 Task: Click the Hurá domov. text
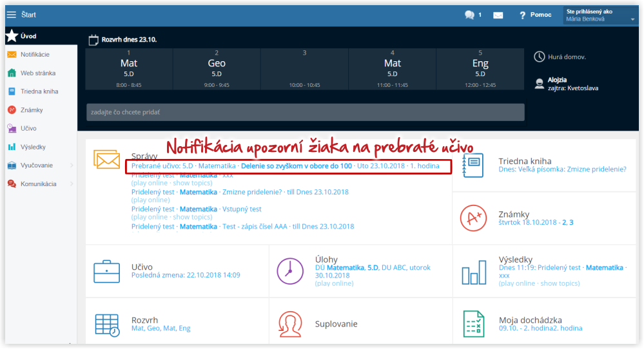[x=567, y=57]
